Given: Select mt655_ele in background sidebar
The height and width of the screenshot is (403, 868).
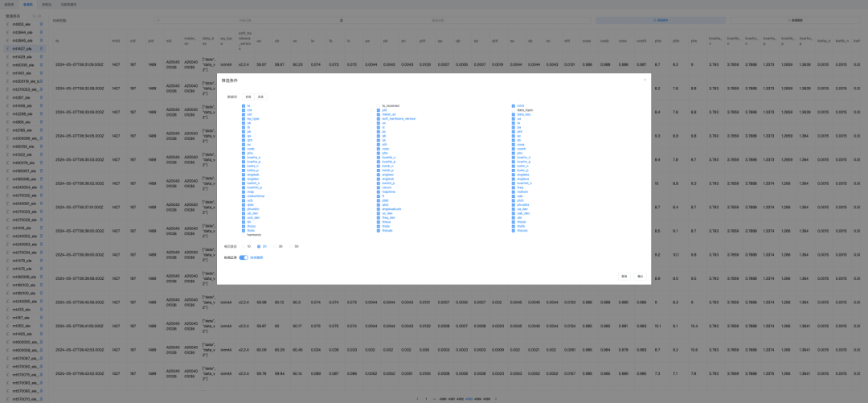Looking at the screenshot, I should (x=23, y=24).
